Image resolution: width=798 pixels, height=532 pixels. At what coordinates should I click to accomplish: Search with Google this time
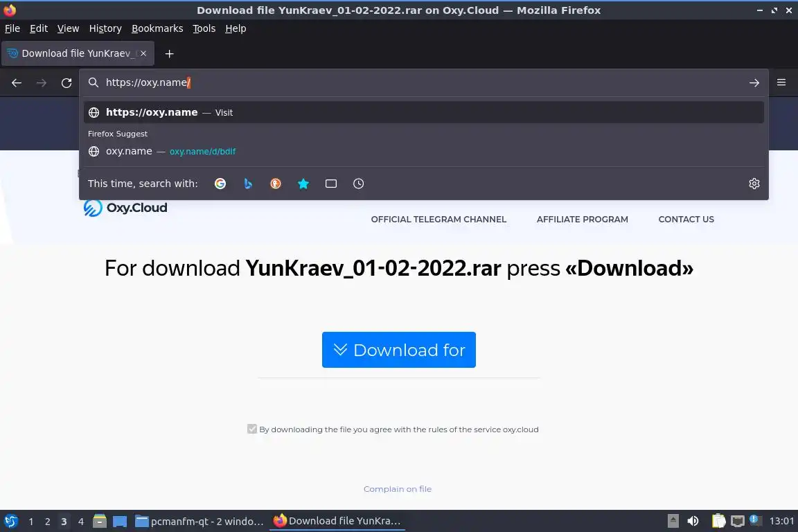[220, 184]
